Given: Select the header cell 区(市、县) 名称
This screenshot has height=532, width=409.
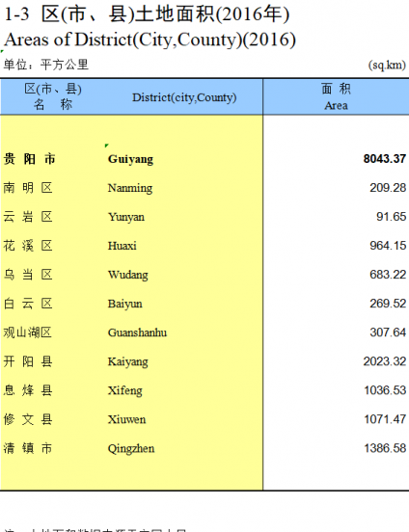Looking at the screenshot, I should 53,96.
